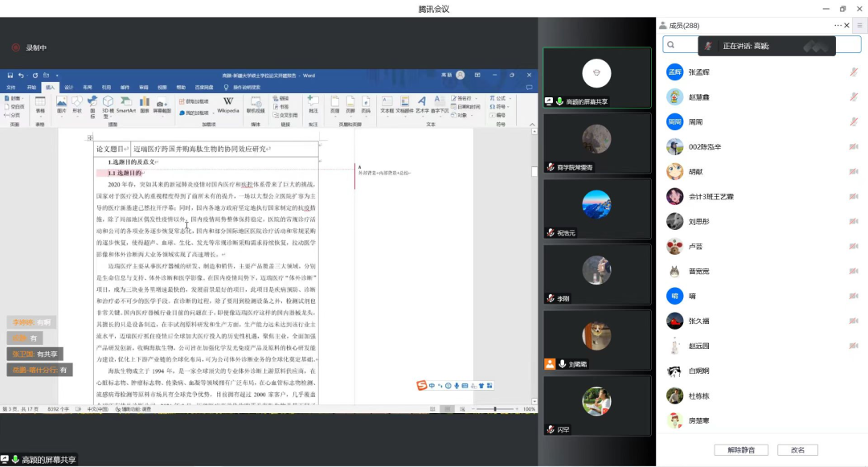Image resolution: width=868 pixels, height=467 pixels.
Task: Click Word's vertical scrollbar thumb
Action: [x=534, y=171]
